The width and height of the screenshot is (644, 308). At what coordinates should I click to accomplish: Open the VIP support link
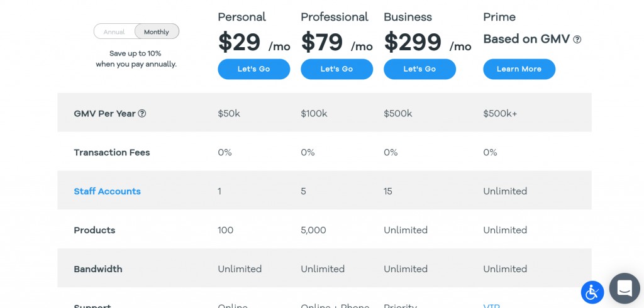tap(492, 306)
